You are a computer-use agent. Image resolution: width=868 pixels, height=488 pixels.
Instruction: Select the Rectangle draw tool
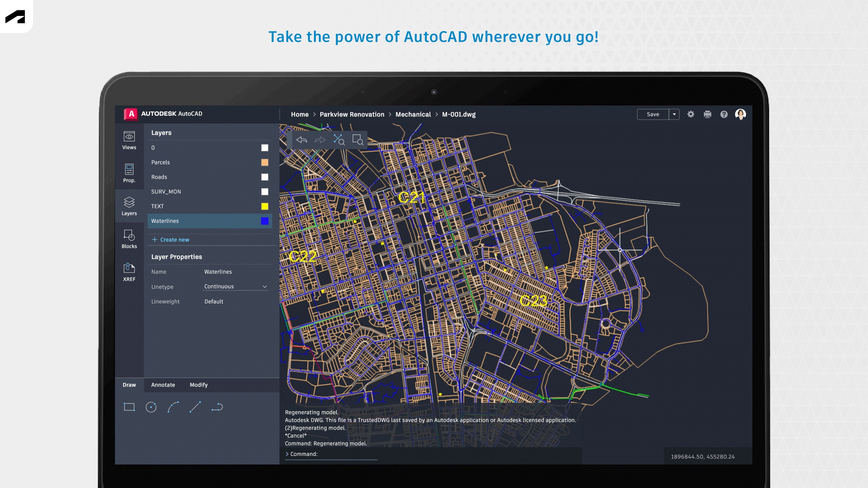(129, 407)
